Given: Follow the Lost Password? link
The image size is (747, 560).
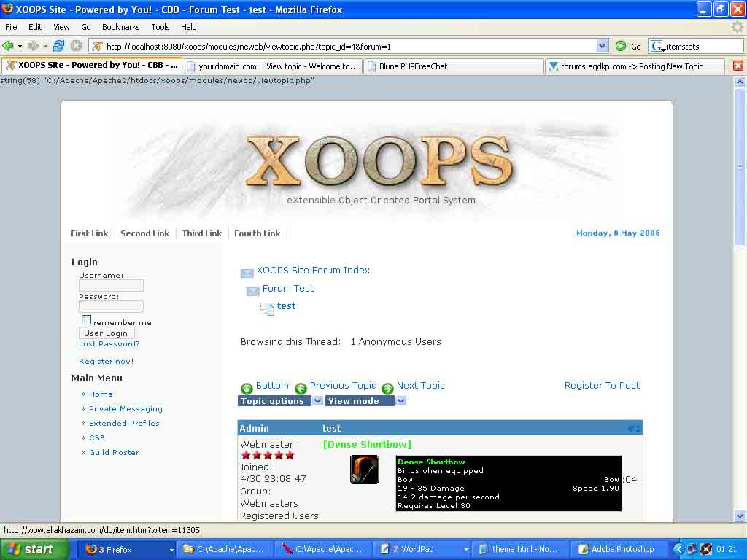Looking at the screenshot, I should [x=109, y=344].
